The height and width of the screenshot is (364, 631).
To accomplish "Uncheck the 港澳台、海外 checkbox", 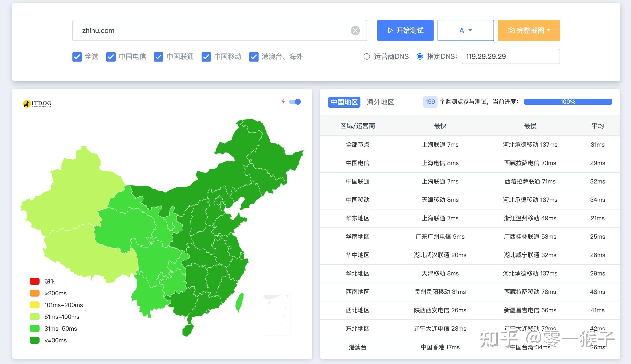I will click(x=254, y=57).
